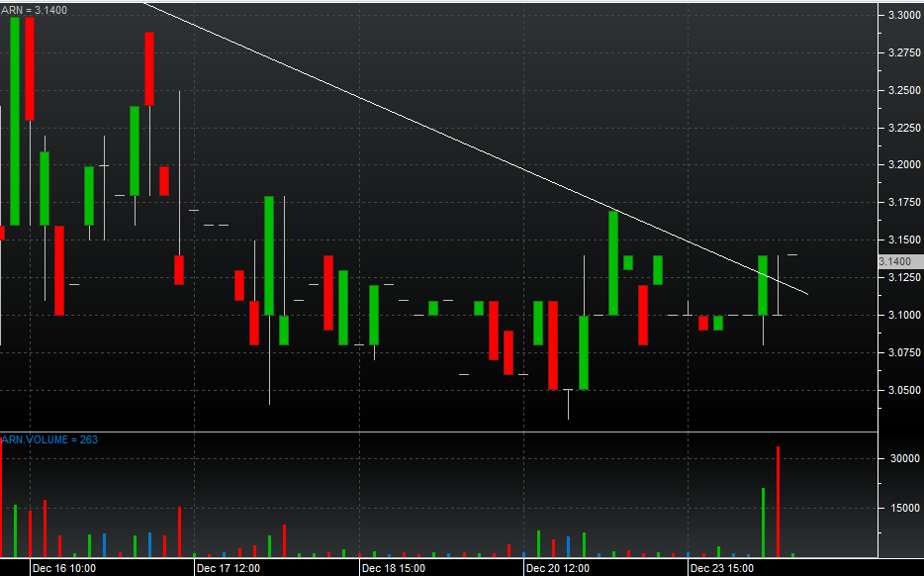Click the Dec 16 10:00 time label
The height and width of the screenshot is (576, 924).
(x=63, y=568)
